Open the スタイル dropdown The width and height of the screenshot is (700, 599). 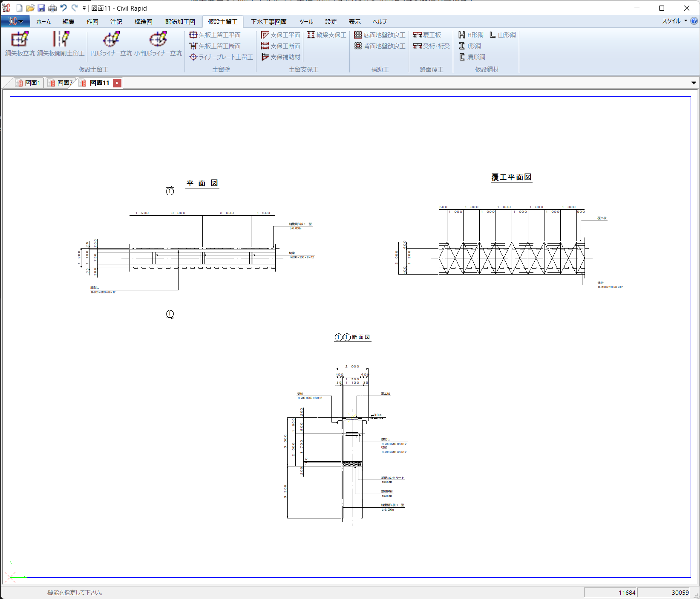pyautogui.click(x=674, y=21)
